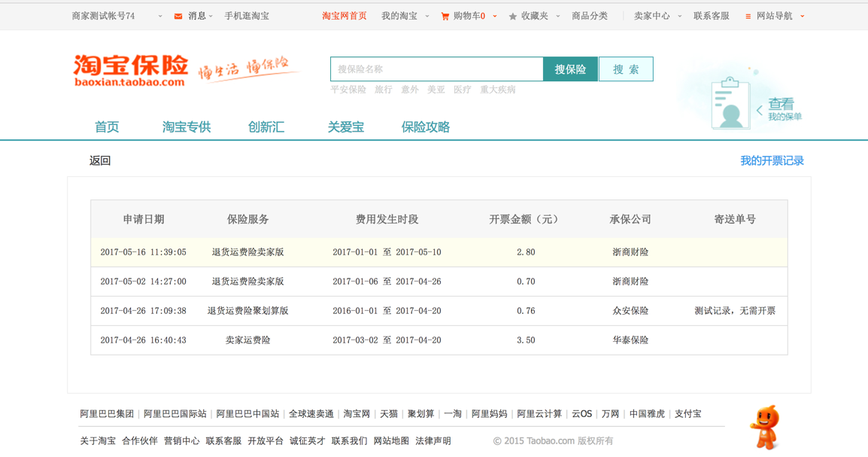Select the 关爱宝 tab
The width and height of the screenshot is (868, 457).
[346, 126]
